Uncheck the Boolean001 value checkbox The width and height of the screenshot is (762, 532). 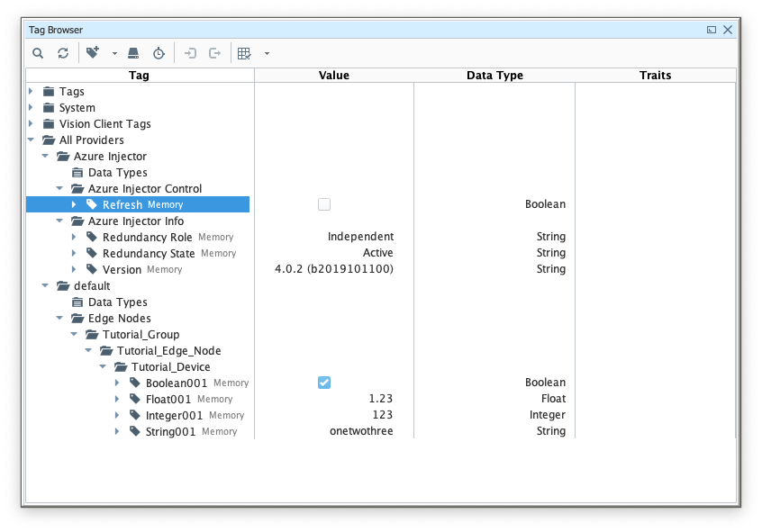(x=324, y=383)
